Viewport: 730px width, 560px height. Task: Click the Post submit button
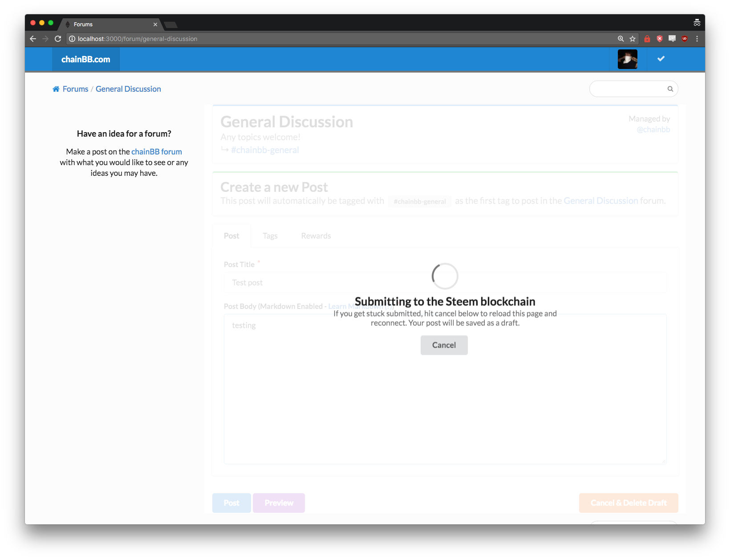point(231,503)
